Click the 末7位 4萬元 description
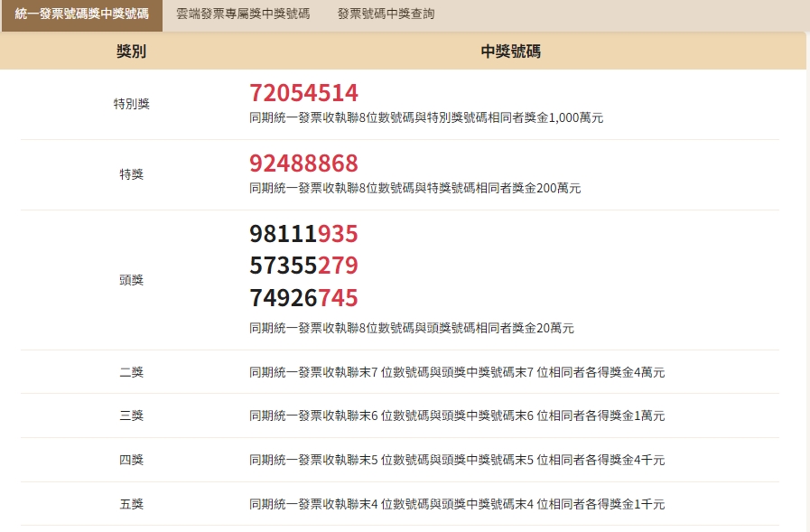810x532 pixels. point(457,372)
